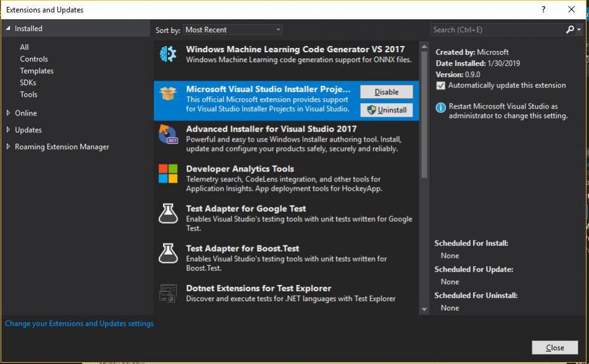Select All under Installed
The width and height of the screenshot is (589, 364).
coord(24,47)
